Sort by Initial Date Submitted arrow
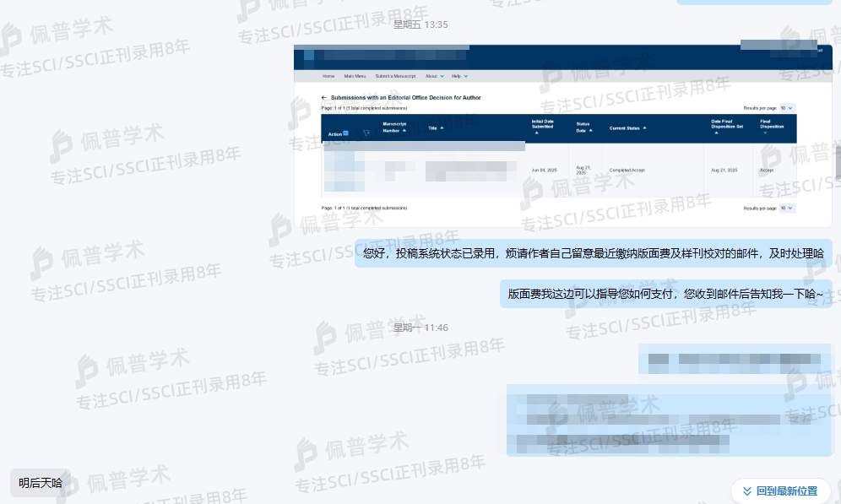The width and height of the screenshot is (841, 504). (x=536, y=133)
